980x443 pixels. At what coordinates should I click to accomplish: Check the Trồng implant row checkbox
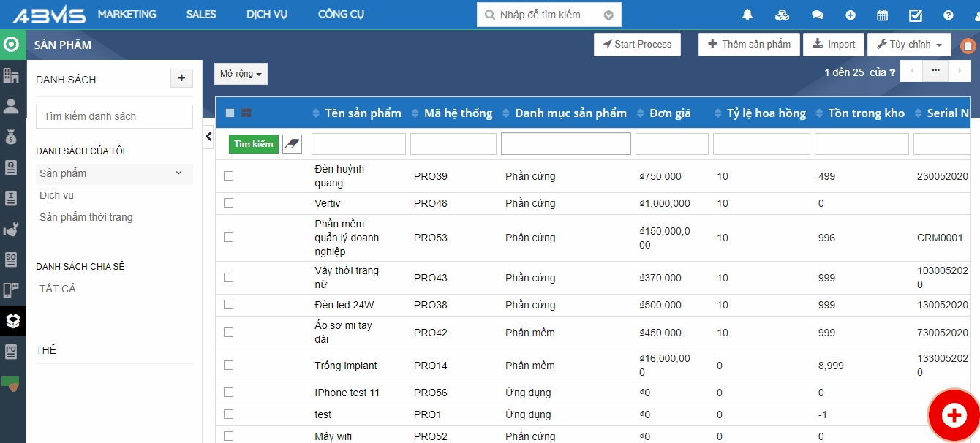click(x=228, y=365)
